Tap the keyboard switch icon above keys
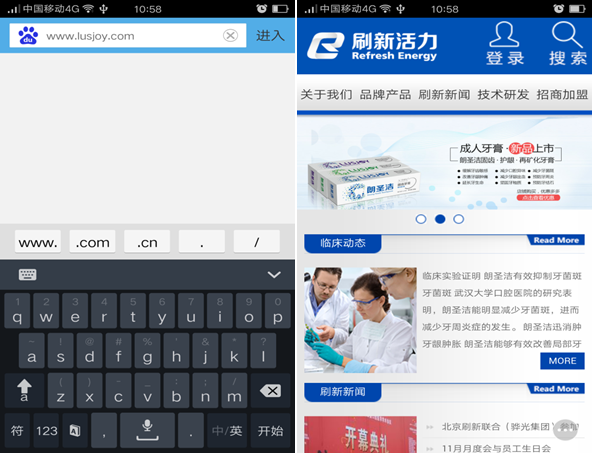 pyautogui.click(x=28, y=274)
